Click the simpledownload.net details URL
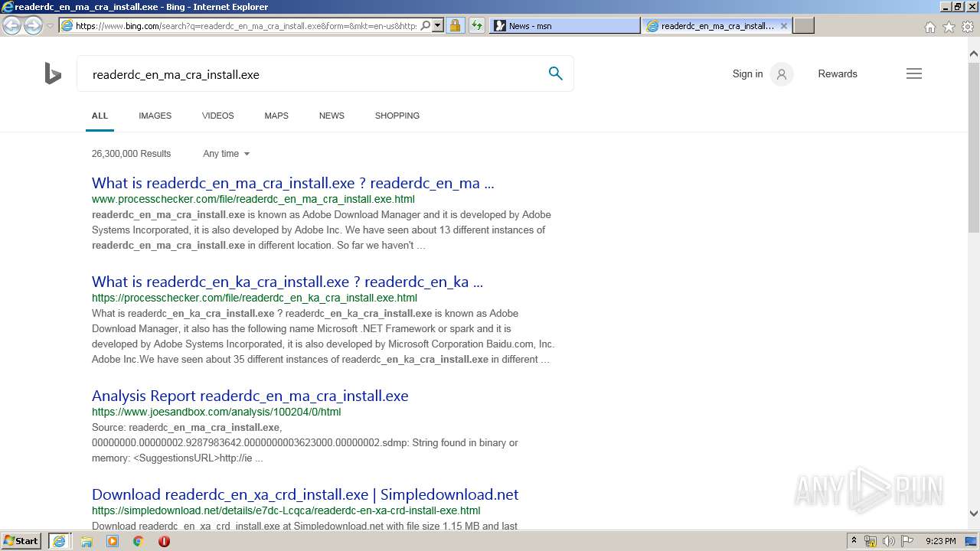 coord(286,510)
